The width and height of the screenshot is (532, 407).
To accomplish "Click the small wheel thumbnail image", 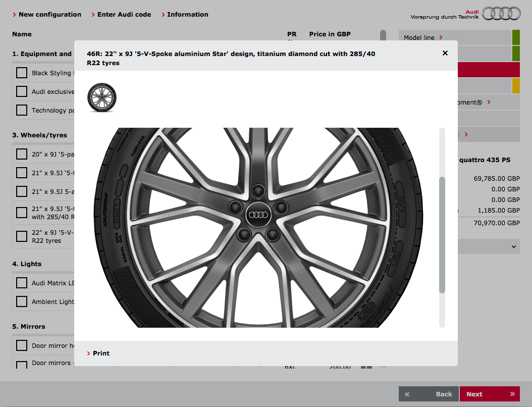I will point(101,97).
